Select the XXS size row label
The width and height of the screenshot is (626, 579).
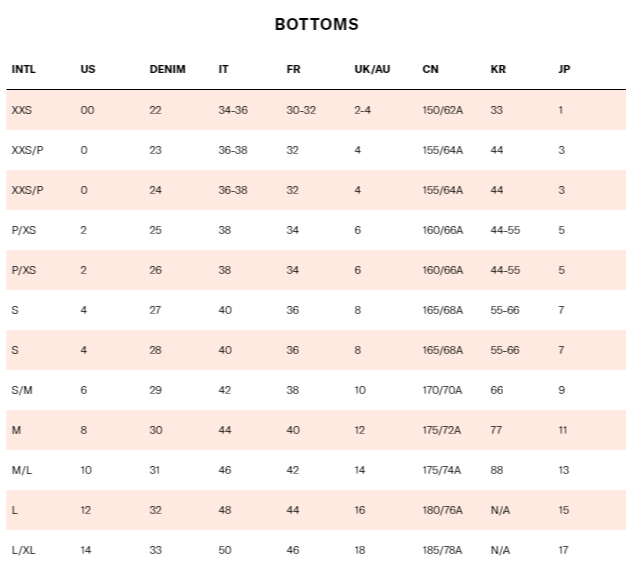pos(22,110)
